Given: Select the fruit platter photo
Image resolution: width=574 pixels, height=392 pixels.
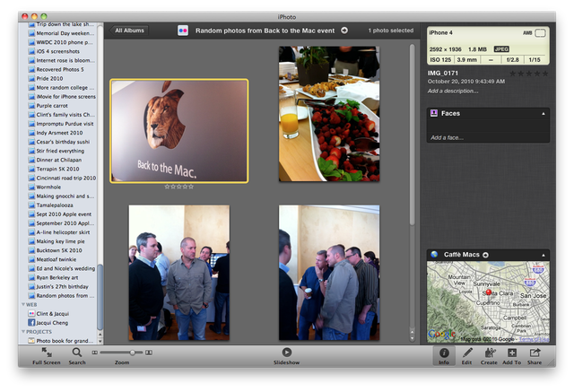Looking at the screenshot, I should (329, 114).
